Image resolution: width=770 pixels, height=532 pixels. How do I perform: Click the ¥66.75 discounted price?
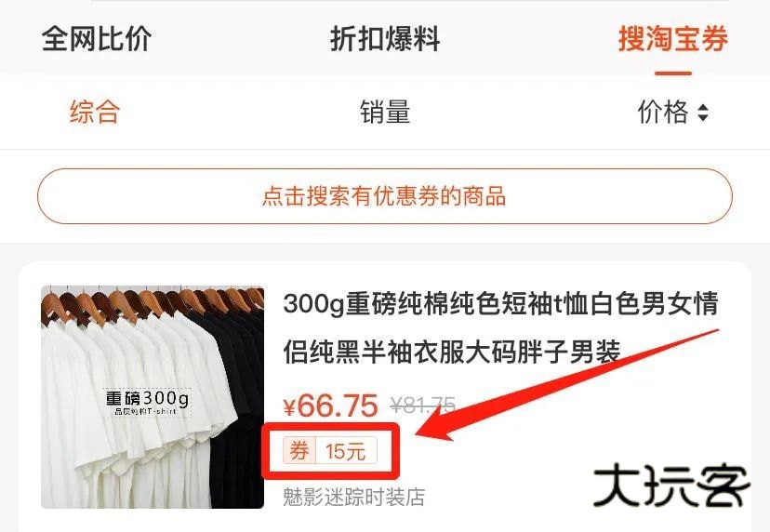click(330, 406)
